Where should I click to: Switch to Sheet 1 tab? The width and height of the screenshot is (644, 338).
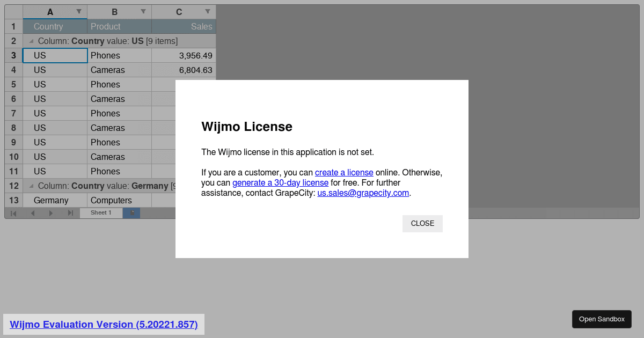pos(101,213)
